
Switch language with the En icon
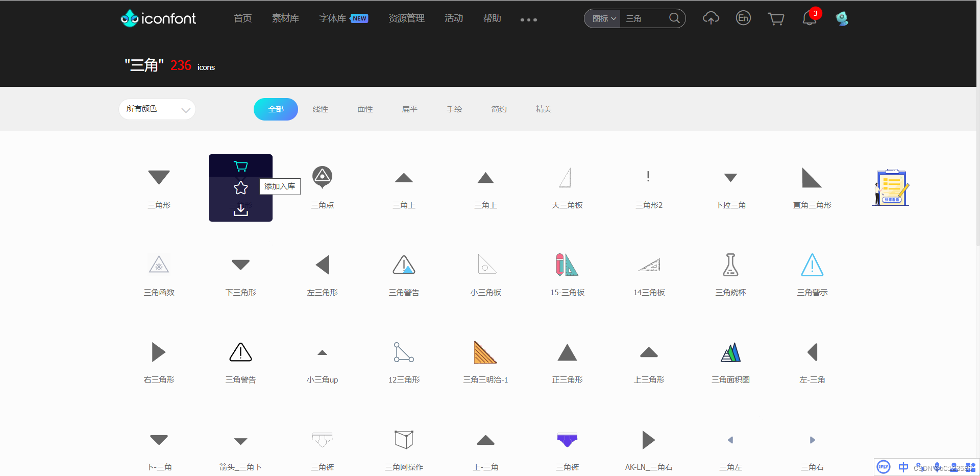pos(743,18)
